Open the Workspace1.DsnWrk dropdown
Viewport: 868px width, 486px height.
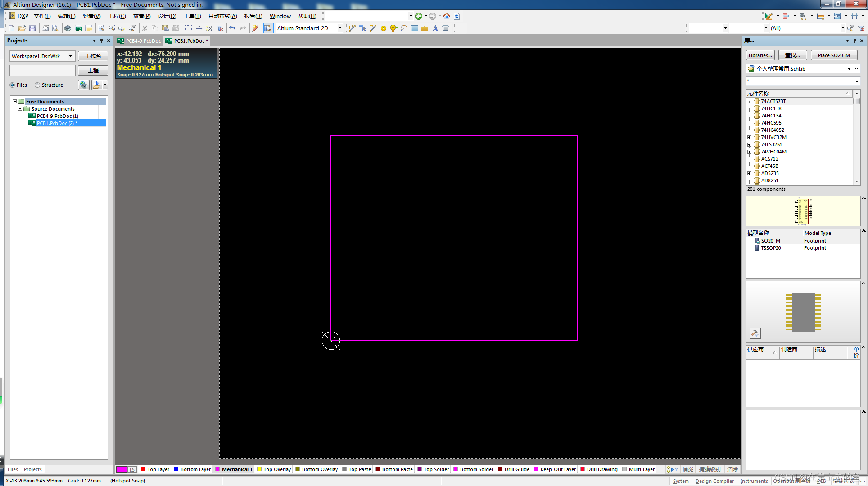[x=70, y=56]
